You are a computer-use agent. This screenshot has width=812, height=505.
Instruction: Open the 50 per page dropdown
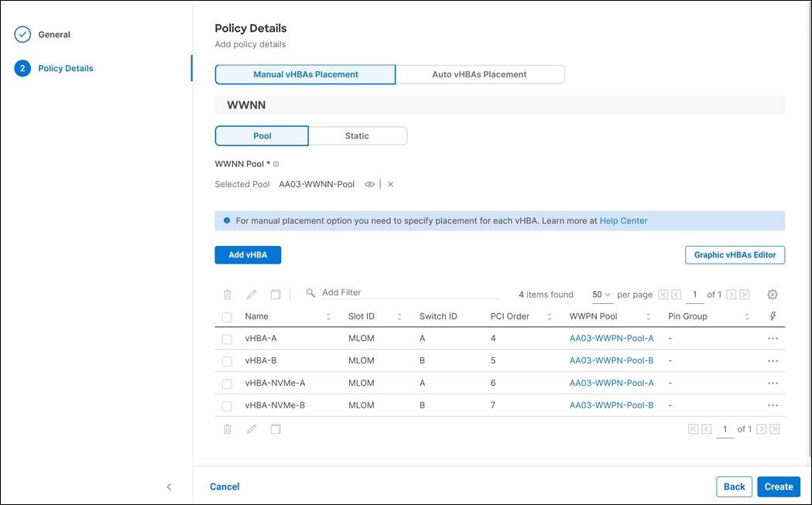pos(601,295)
